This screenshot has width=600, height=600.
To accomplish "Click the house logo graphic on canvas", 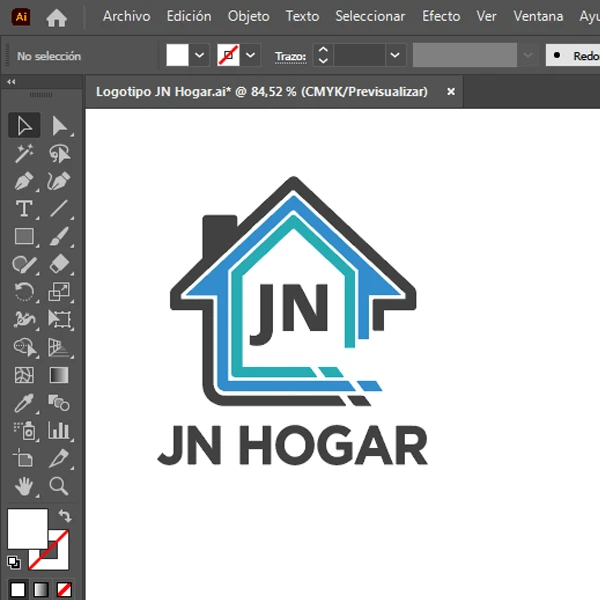I will pos(293,292).
